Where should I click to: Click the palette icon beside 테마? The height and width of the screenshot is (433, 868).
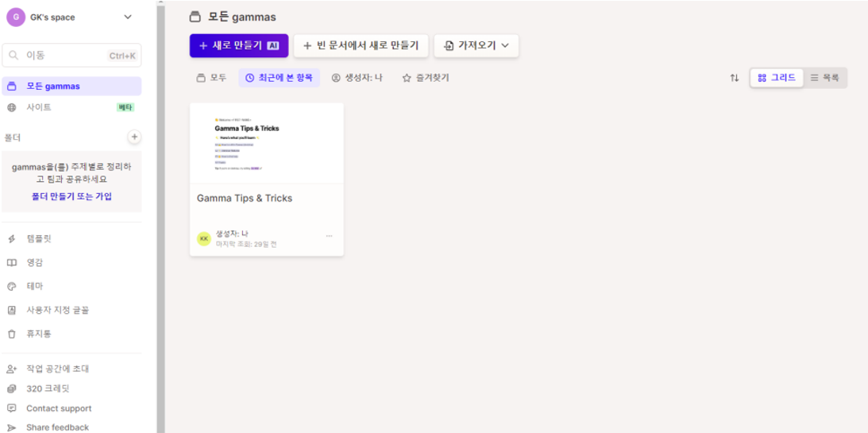(12, 286)
